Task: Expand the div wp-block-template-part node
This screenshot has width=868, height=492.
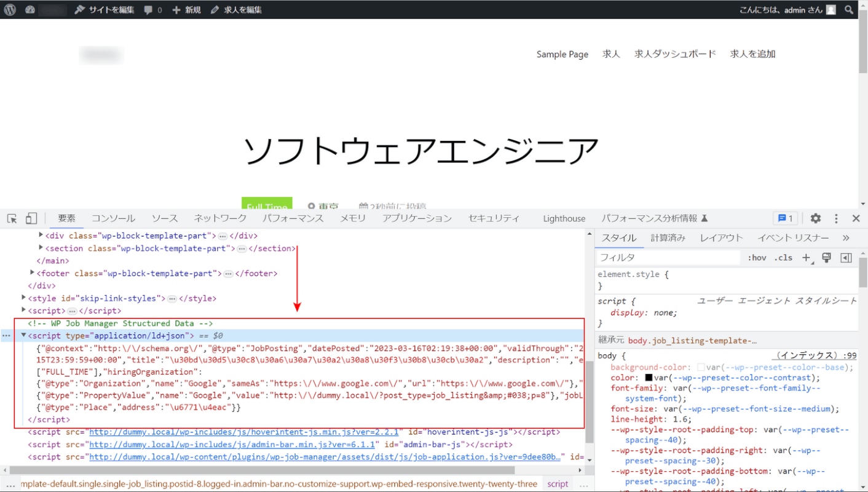Action: click(x=41, y=236)
